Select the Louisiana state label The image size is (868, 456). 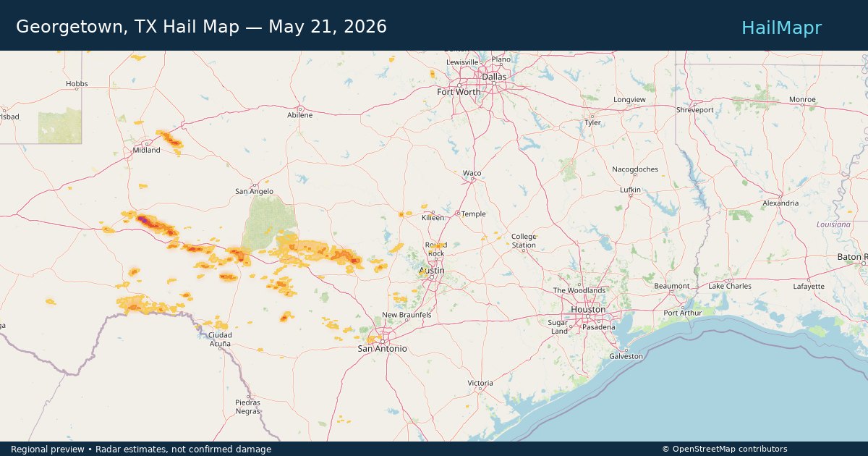[x=833, y=224]
